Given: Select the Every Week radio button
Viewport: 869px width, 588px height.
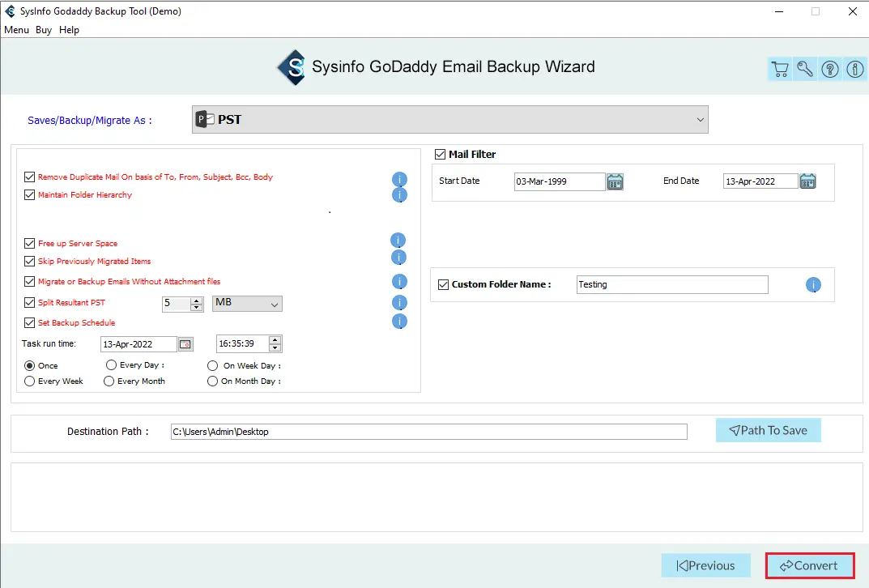Looking at the screenshot, I should point(30,381).
